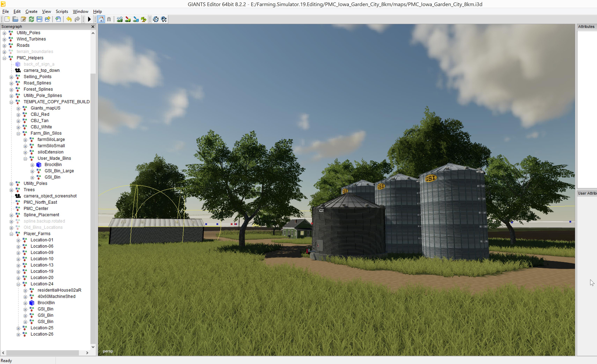This screenshot has width=597, height=364.
Task: Select the foliage paint plant icon
Action: [x=144, y=19]
